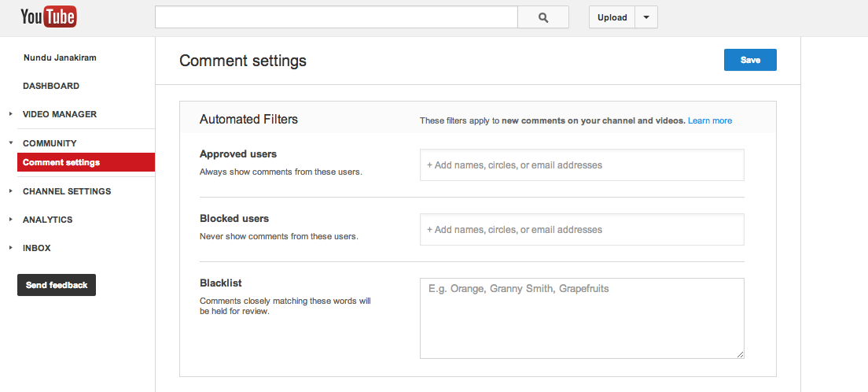Select Comment settings in the sidebar
Viewport: 868px width, 392px height.
tap(61, 162)
